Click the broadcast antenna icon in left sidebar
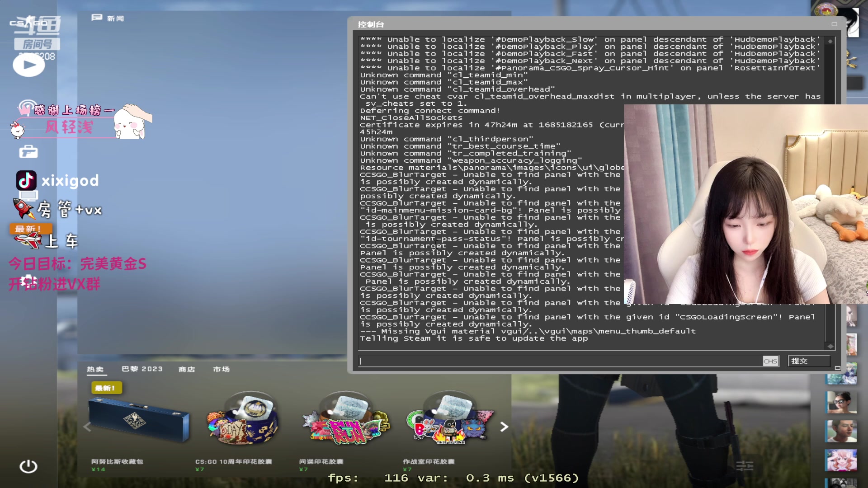The image size is (868, 488). [x=27, y=108]
